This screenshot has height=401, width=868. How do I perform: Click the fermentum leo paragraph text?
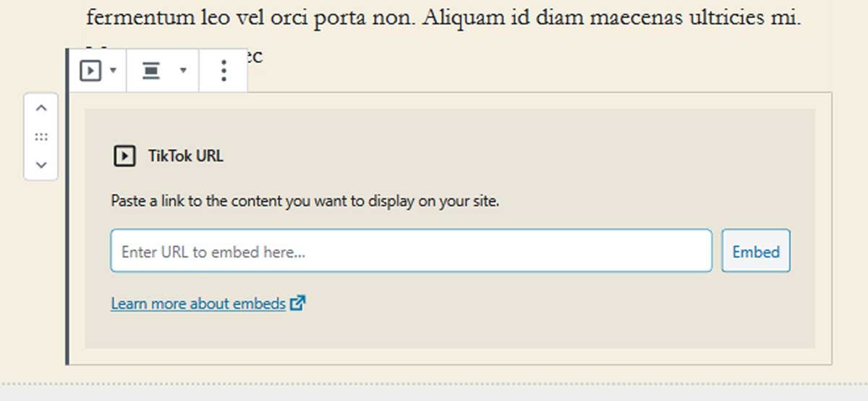(x=443, y=17)
